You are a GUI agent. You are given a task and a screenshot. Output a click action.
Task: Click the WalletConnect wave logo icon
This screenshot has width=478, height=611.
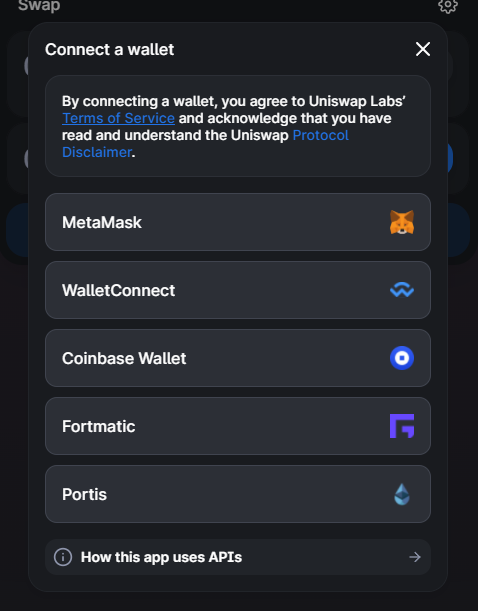point(402,290)
